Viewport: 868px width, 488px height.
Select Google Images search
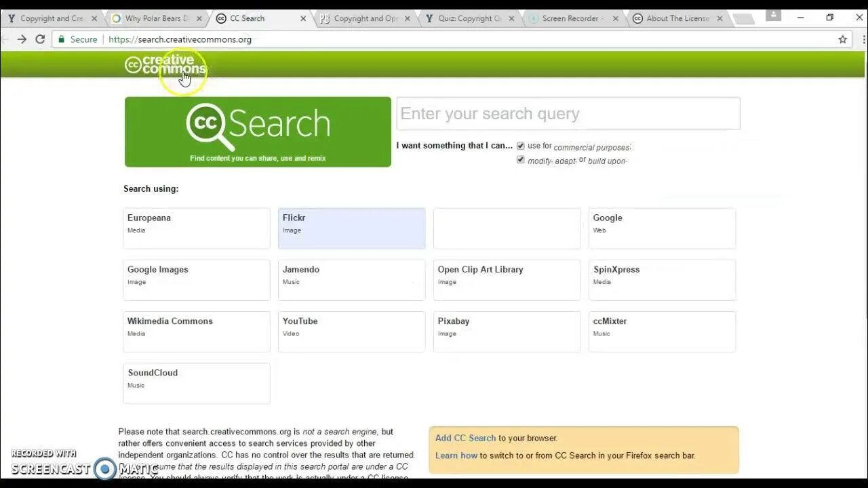click(197, 280)
